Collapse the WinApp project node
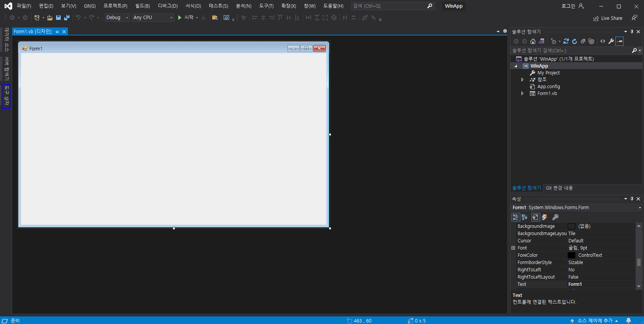This screenshot has height=324, width=644. coord(516,66)
